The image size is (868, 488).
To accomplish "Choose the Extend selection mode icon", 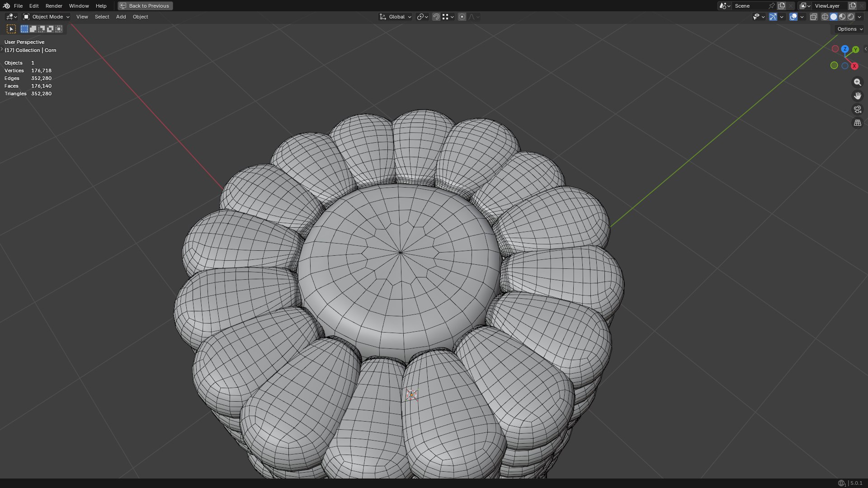I will coord(33,29).
